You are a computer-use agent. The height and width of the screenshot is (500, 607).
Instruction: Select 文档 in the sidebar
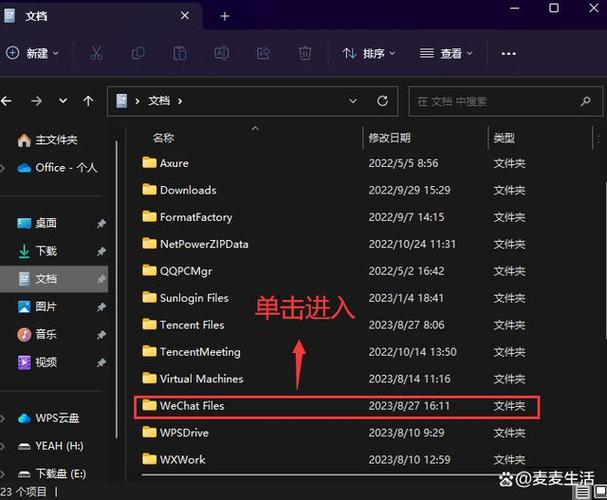[x=54, y=279]
